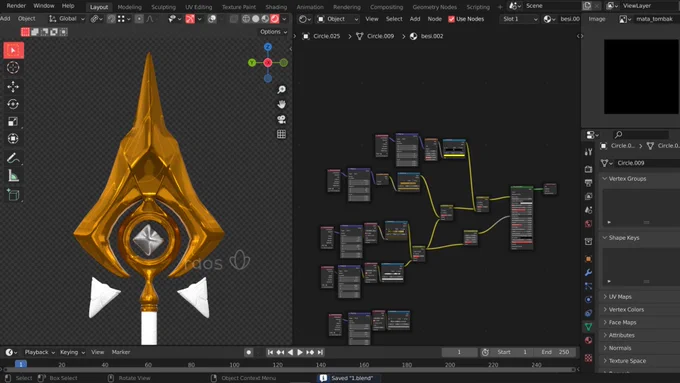This screenshot has width=680, height=383.
Task: Open the Object properties tab
Action: pos(588,259)
